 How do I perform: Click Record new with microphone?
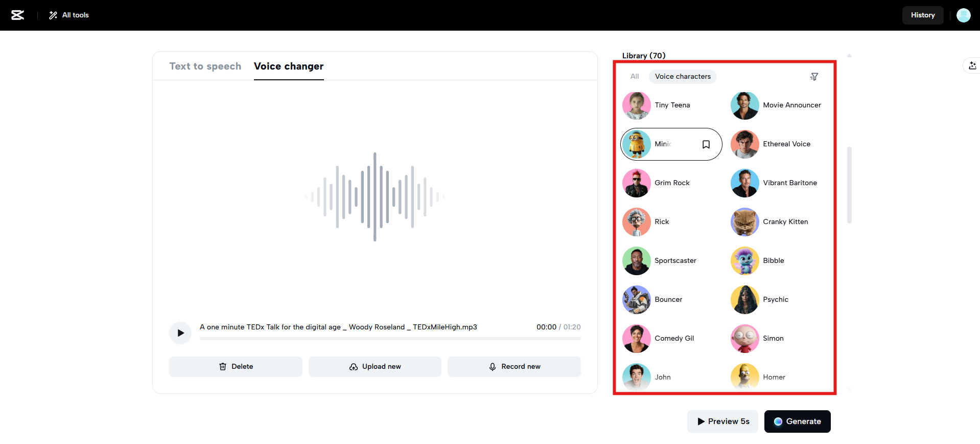click(x=514, y=367)
